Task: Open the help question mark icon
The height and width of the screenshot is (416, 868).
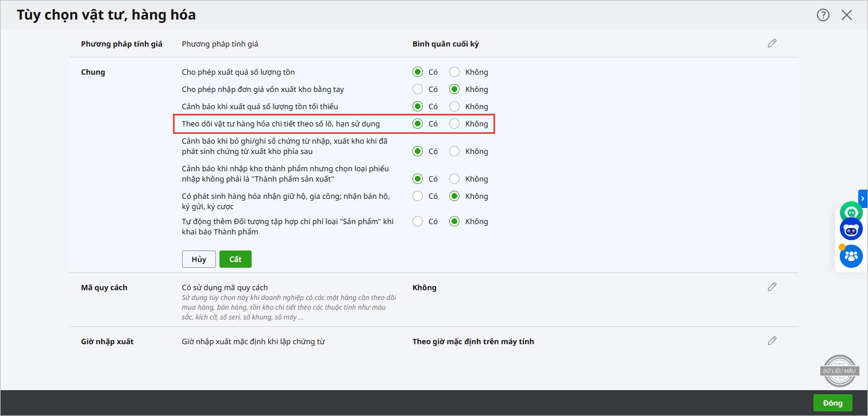Action: click(823, 16)
